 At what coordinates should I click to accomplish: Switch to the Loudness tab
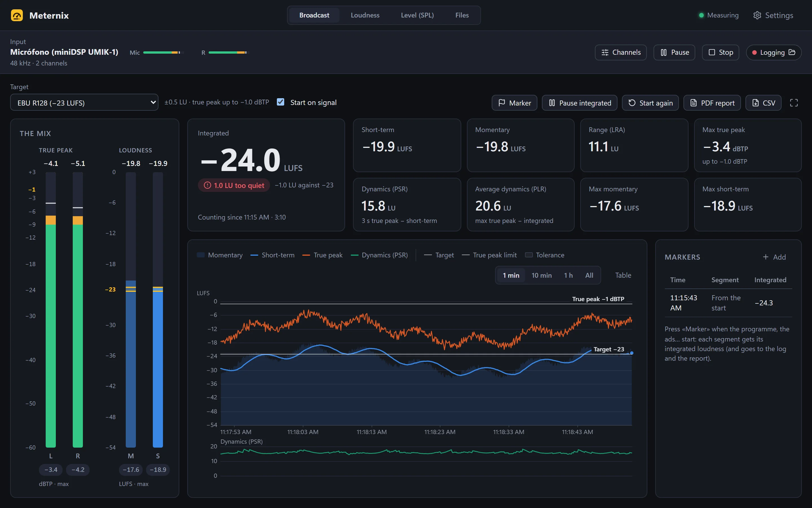(x=365, y=16)
